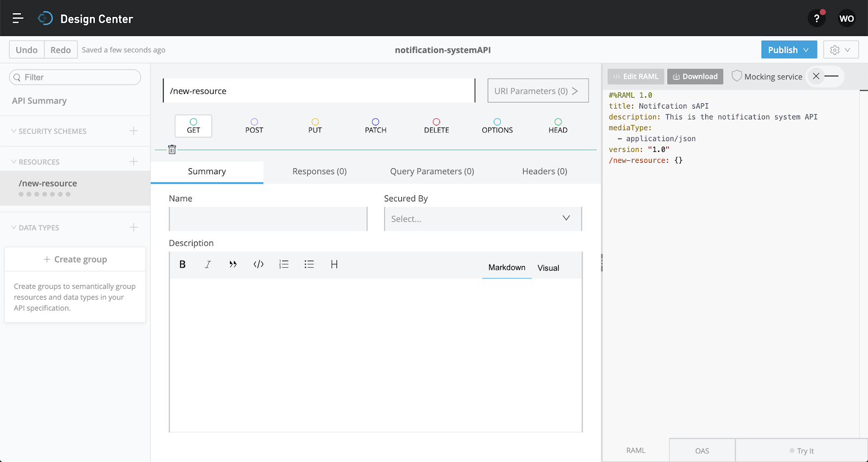This screenshot has height=462, width=868.
Task: Insert a numbered list in the Description
Action: (x=284, y=264)
